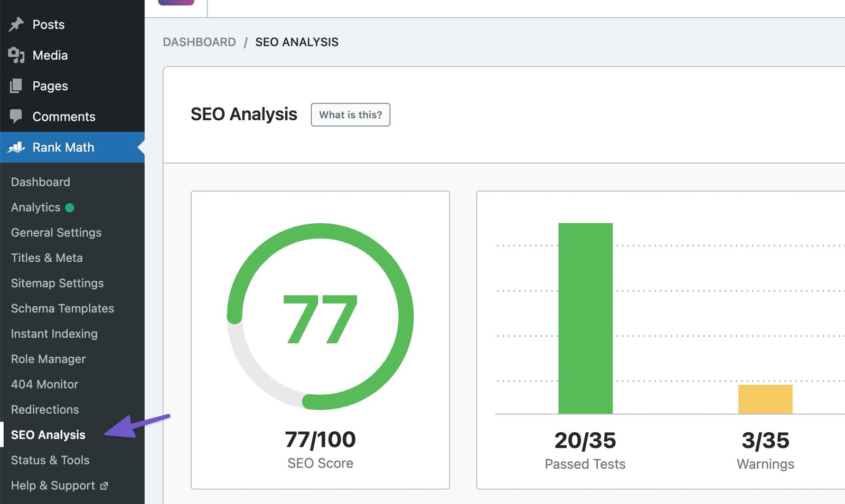Select Titles & Meta menu item
Screen dimensions: 845x504
click(x=46, y=258)
